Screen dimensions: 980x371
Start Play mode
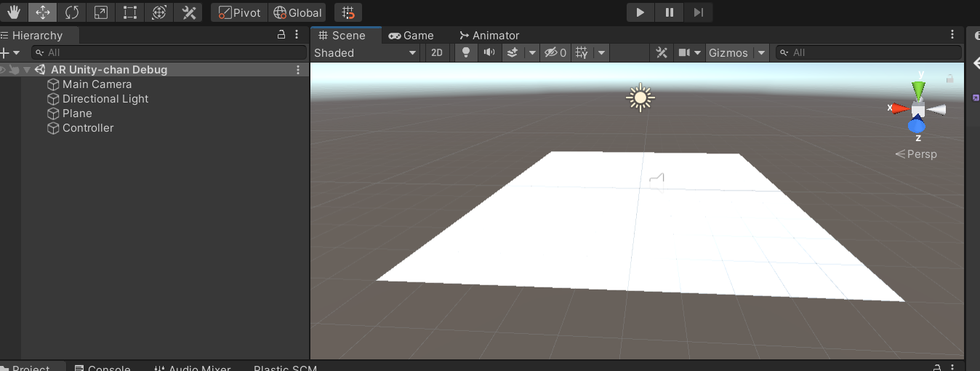click(640, 12)
